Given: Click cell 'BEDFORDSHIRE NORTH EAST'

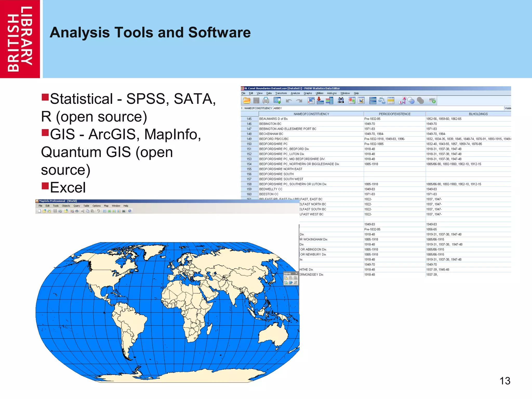Looking at the screenshot, I should tap(311, 169).
